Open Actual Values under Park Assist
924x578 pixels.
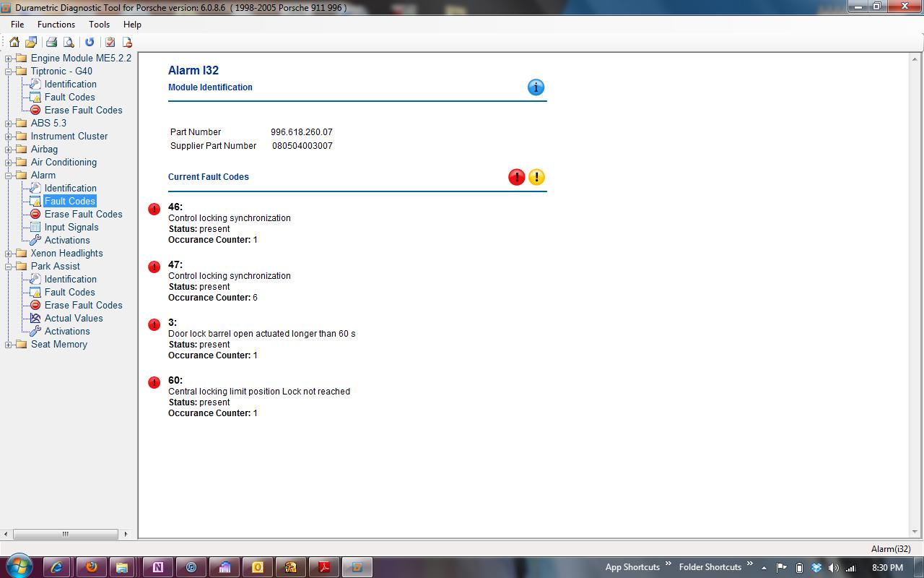(x=74, y=318)
